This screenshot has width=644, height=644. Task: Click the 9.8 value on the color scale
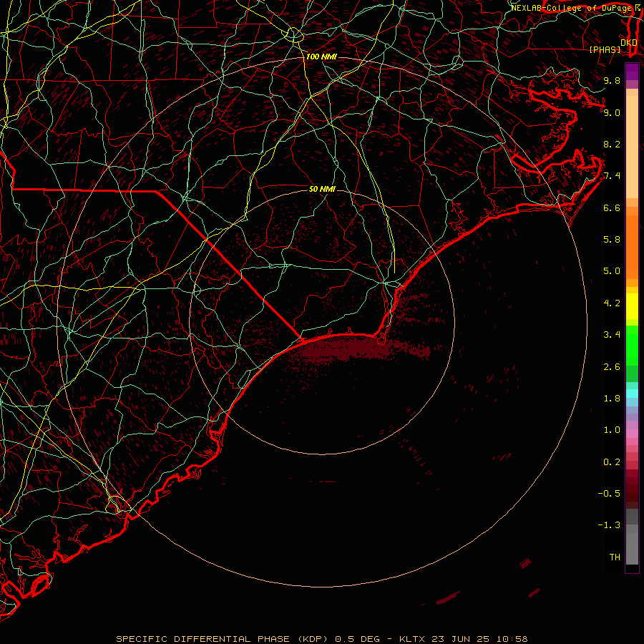click(612, 80)
